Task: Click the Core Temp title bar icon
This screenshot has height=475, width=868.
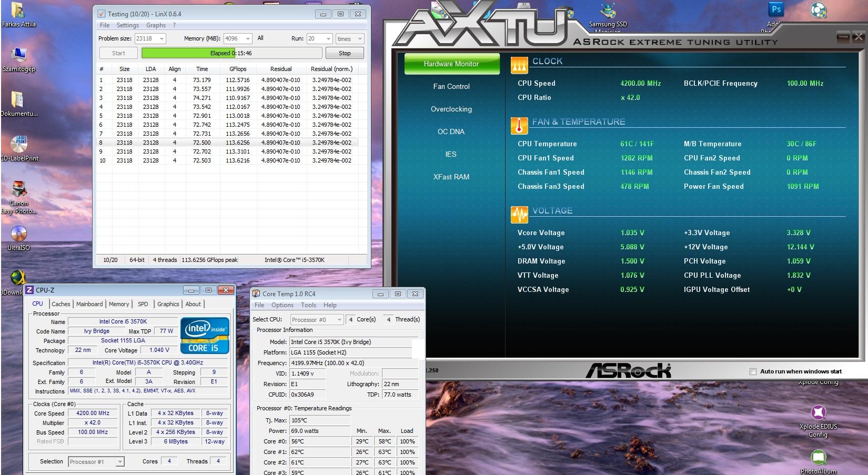Action: click(x=256, y=294)
